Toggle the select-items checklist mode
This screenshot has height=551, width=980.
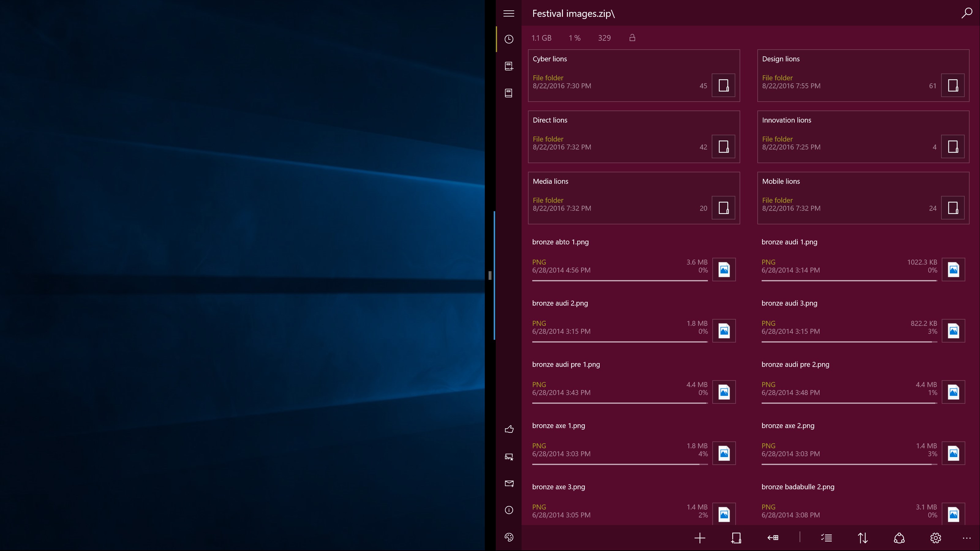[x=826, y=538]
